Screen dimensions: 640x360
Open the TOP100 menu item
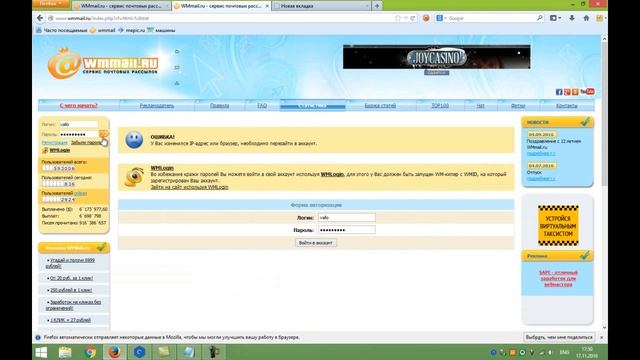tap(440, 105)
